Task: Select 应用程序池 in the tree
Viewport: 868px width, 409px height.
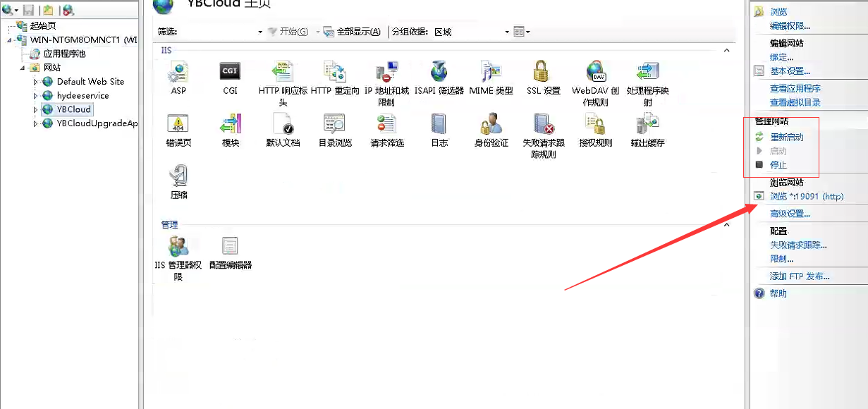Action: pyautogui.click(x=63, y=54)
